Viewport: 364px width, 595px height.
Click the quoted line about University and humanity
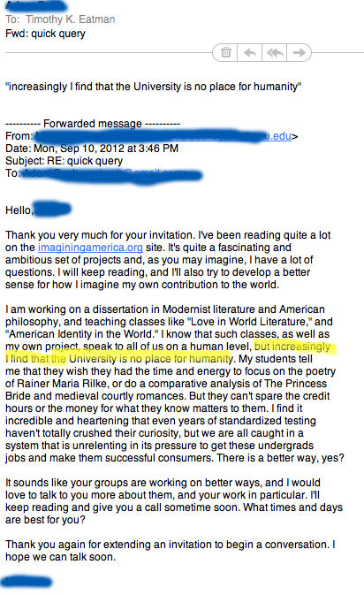click(x=153, y=87)
